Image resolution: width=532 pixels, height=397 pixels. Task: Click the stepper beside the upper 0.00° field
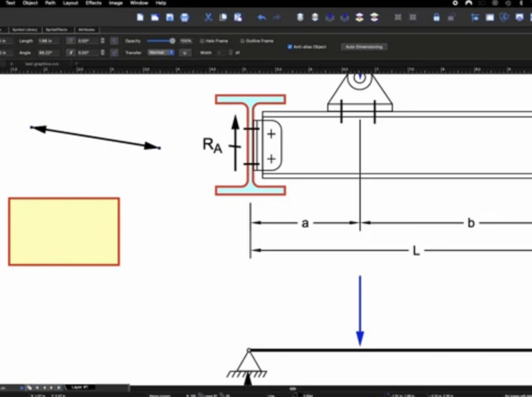[102, 41]
